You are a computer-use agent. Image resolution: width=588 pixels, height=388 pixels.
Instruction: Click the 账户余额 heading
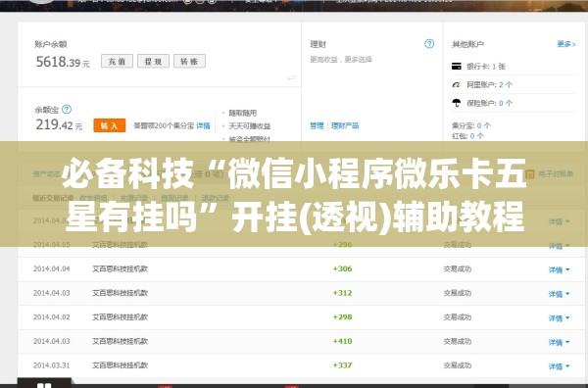click(x=51, y=44)
